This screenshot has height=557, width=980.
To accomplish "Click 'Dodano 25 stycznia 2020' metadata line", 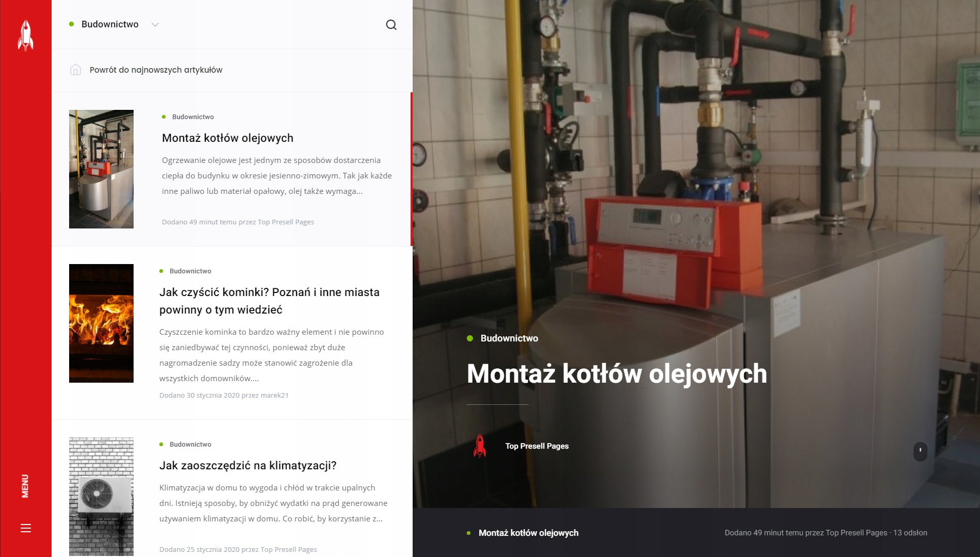I will (x=238, y=550).
